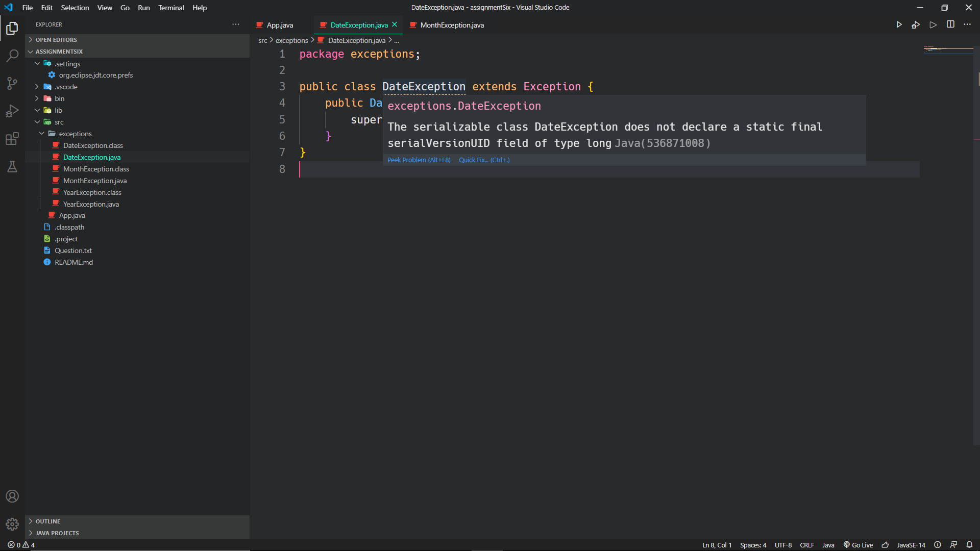Collapse the src folder
The height and width of the screenshot is (551, 980).
(37, 122)
